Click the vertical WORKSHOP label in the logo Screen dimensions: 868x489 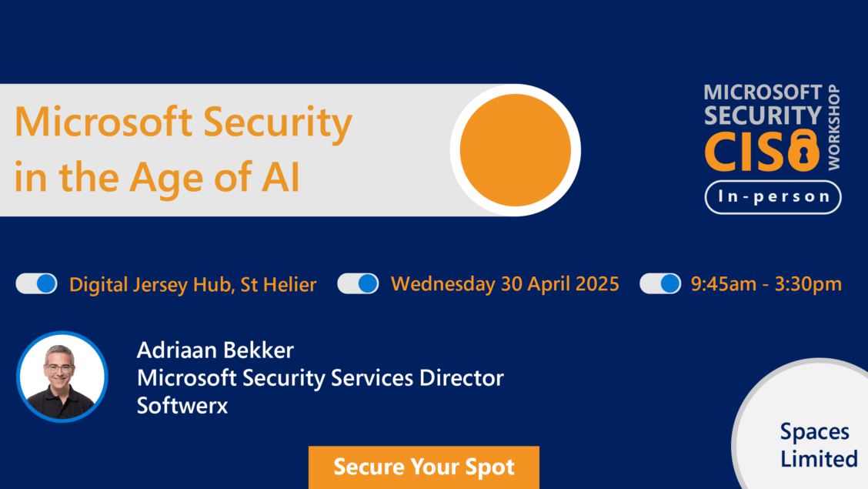point(833,127)
